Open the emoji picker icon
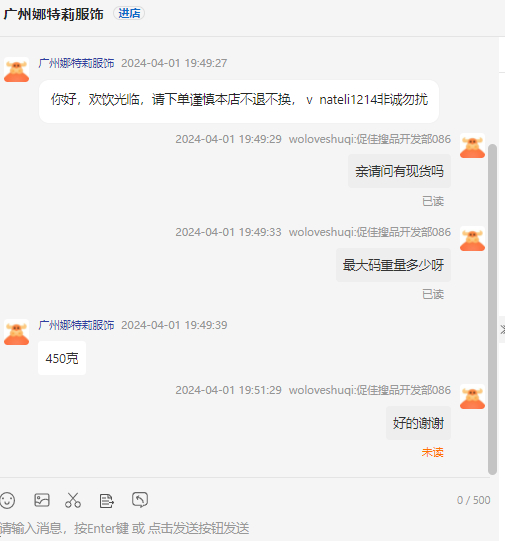The height and width of the screenshot is (541, 505). coord(8,500)
